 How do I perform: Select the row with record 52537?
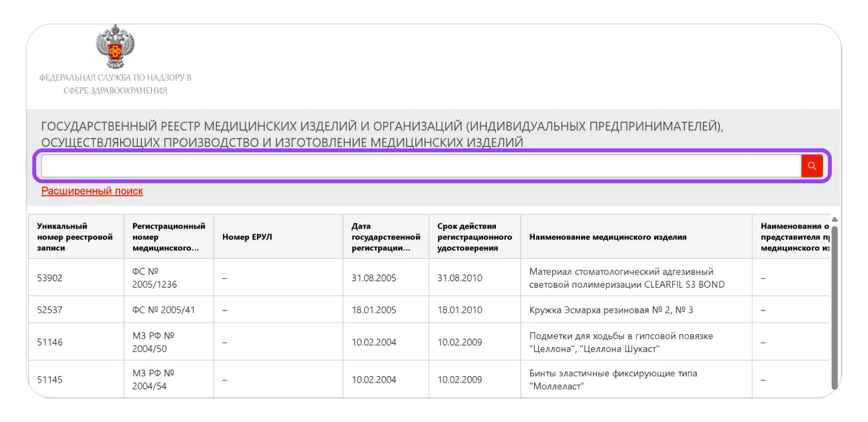pyautogui.click(x=50, y=310)
